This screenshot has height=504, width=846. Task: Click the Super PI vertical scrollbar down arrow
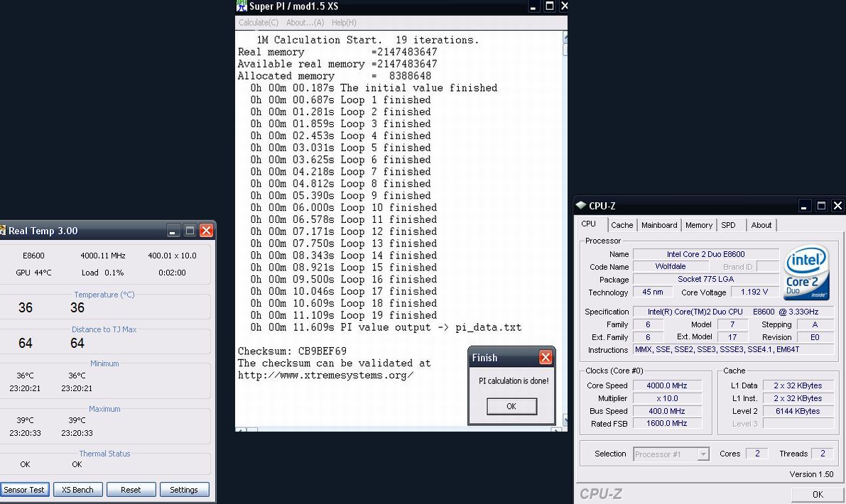pyautogui.click(x=565, y=421)
